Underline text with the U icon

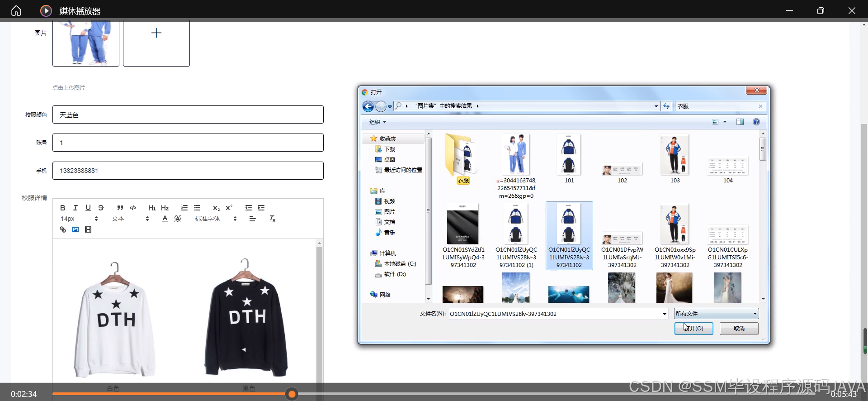[88, 208]
